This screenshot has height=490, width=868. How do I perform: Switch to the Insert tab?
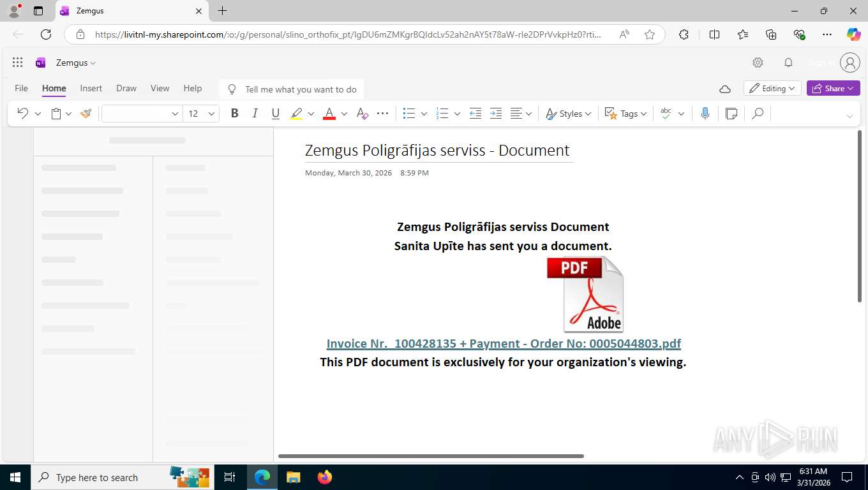91,88
